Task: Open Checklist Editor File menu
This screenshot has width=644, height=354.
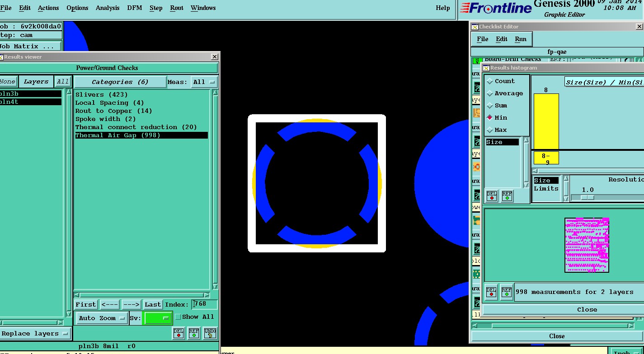Action: point(482,39)
